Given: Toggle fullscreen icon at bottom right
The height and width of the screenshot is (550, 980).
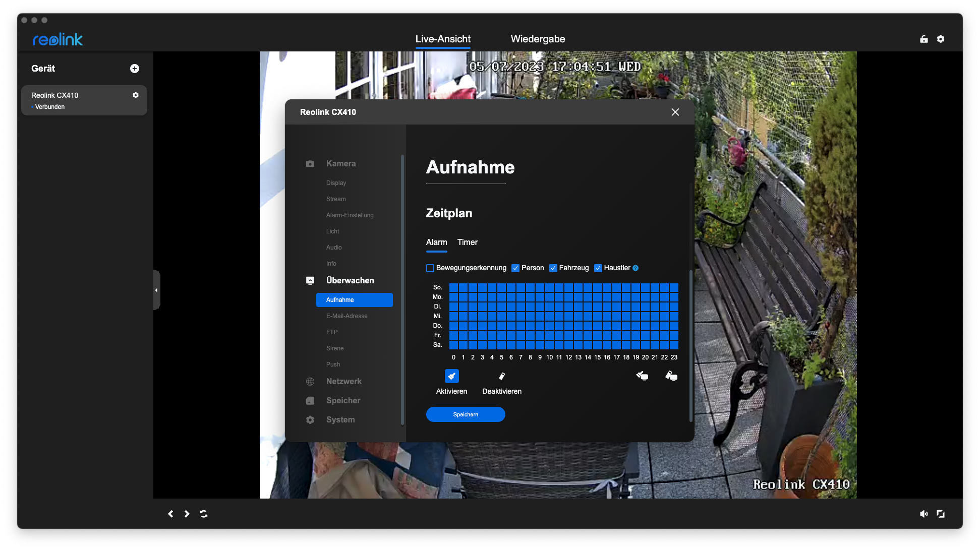Looking at the screenshot, I should (x=941, y=514).
